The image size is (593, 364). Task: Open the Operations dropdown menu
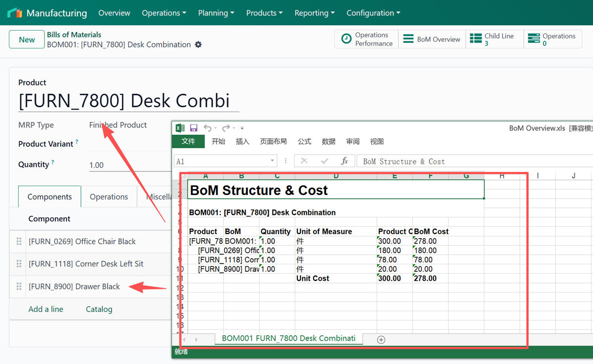164,13
